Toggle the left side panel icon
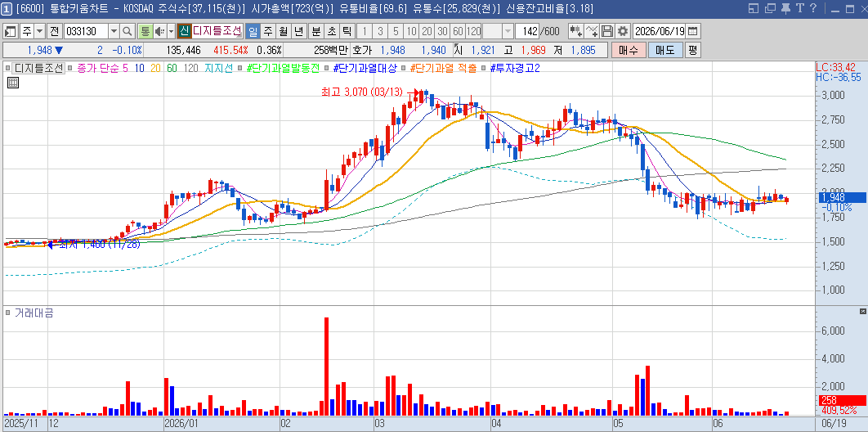The height and width of the screenshot is (432, 868). [x=11, y=31]
